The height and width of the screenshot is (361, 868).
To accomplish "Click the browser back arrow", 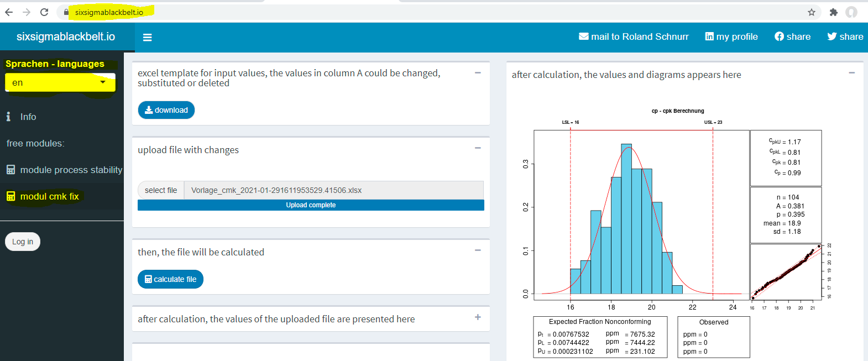I will pos(9,12).
